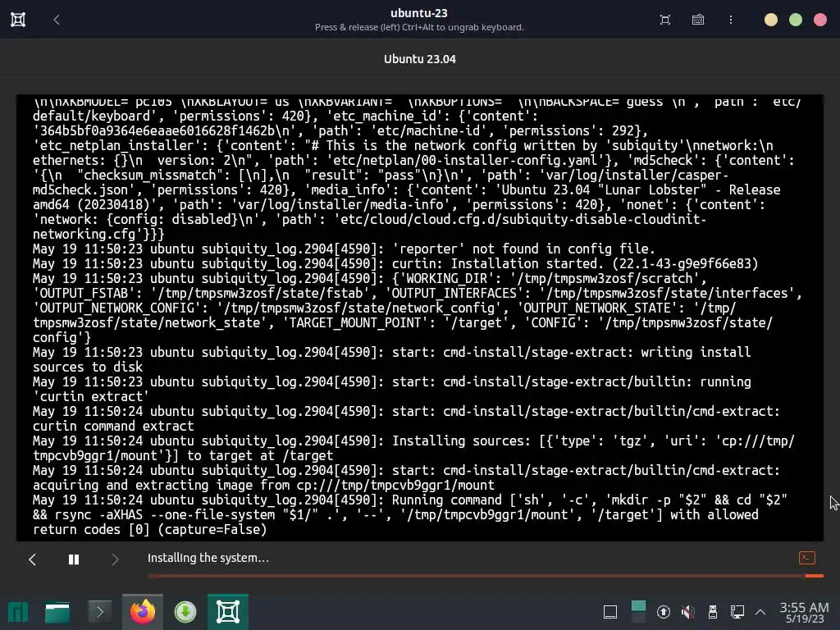Pause the installer slideshow
840x630 pixels.
pos(74,559)
